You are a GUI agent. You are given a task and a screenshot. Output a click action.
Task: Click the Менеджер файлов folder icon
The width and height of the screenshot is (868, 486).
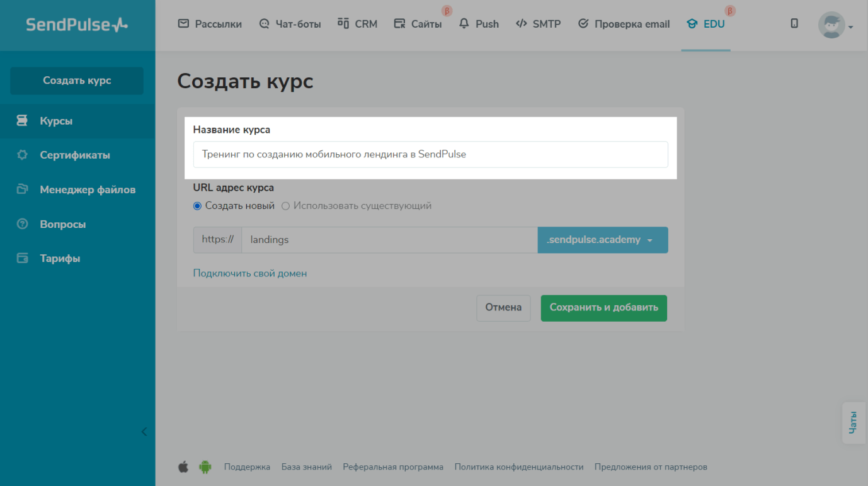(x=22, y=189)
